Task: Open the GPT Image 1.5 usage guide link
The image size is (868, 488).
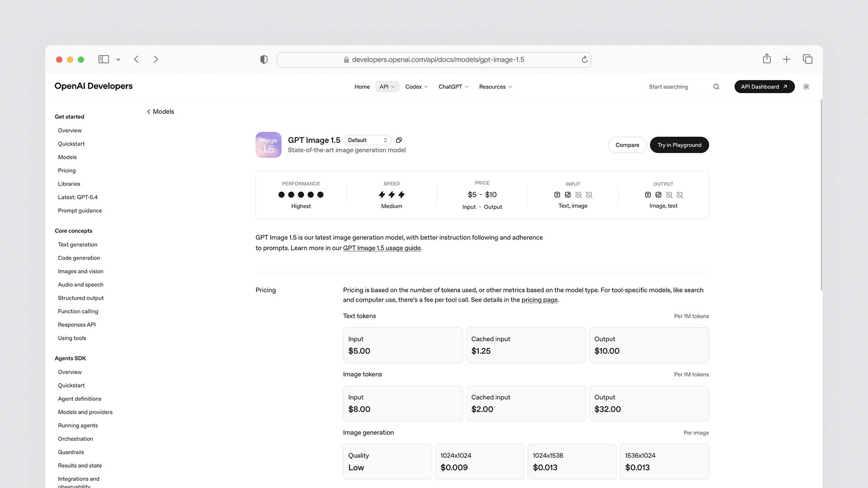Action: point(382,248)
